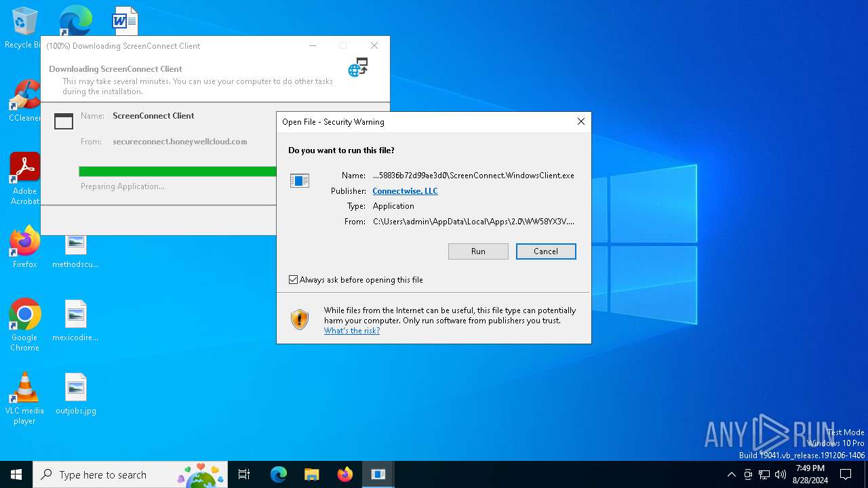
Task: Click the file path starting C:\Users\admin\AppData
Action: pos(473,222)
